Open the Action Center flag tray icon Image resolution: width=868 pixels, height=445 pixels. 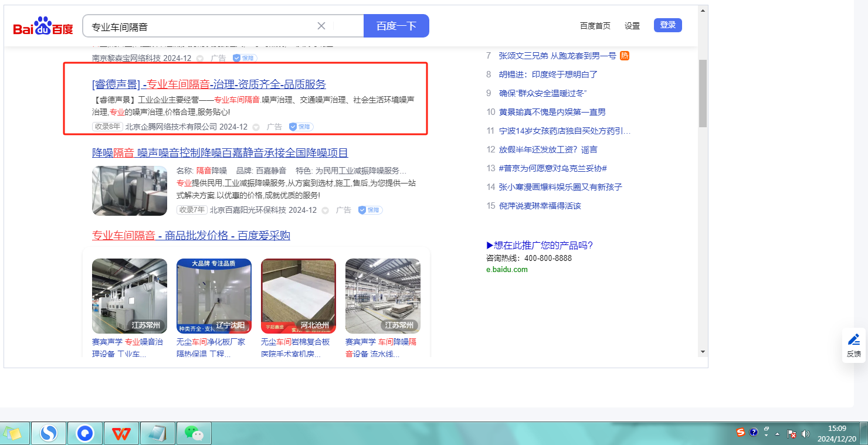[x=792, y=434]
